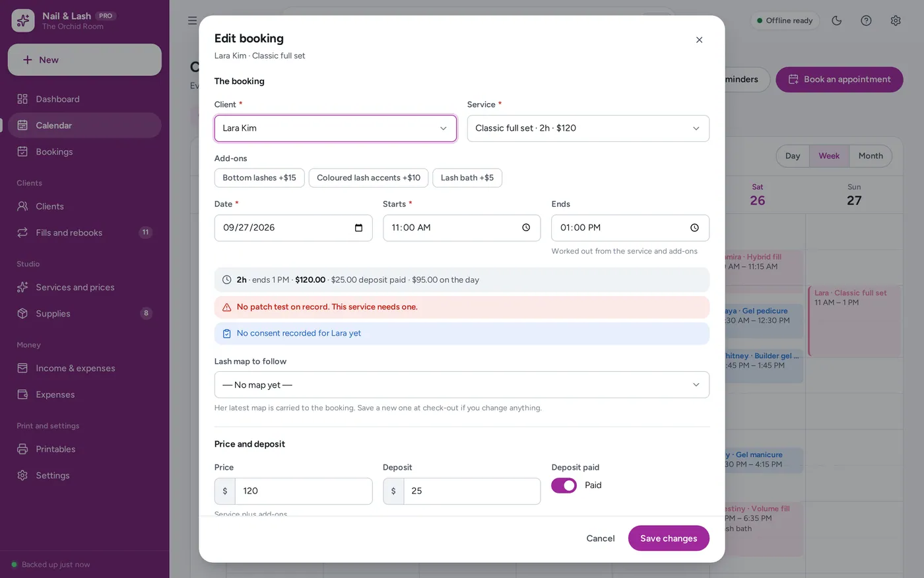The width and height of the screenshot is (924, 578).
Task: Click the Income & expenses icon
Action: (x=22, y=368)
